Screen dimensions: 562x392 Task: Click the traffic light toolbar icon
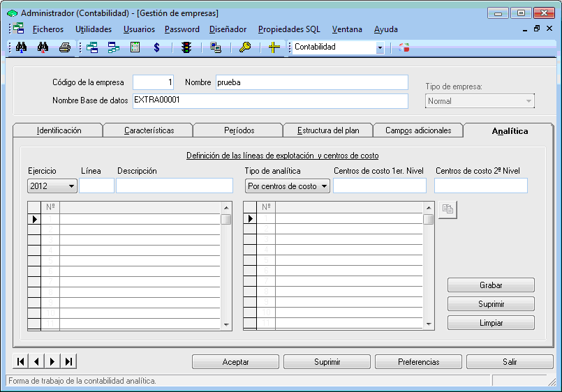click(186, 47)
